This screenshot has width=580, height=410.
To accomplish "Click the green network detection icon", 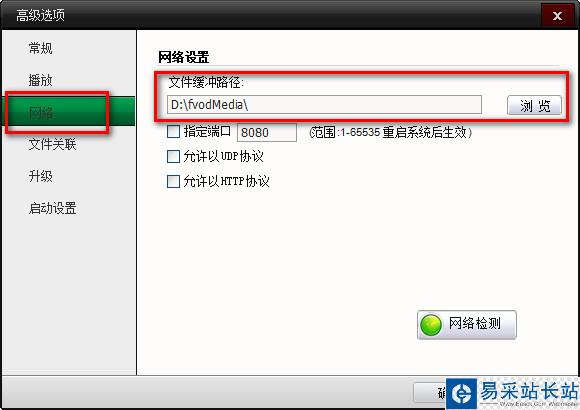I will (x=431, y=325).
